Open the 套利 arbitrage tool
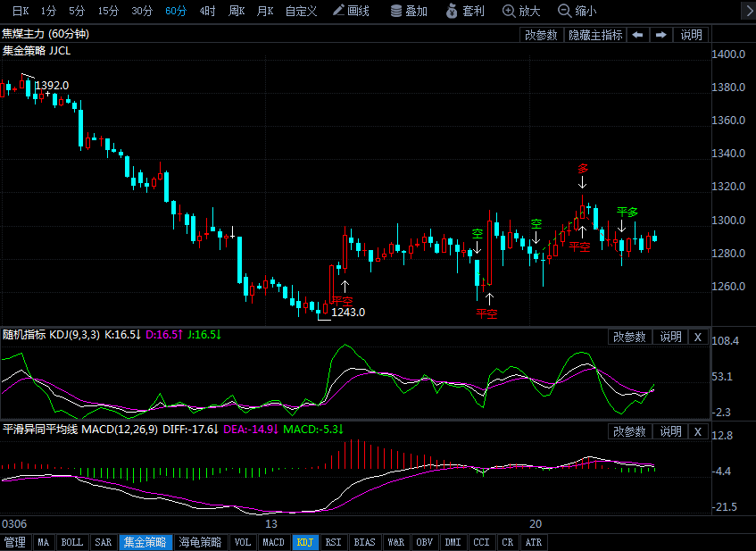756x551 pixels. click(x=465, y=11)
